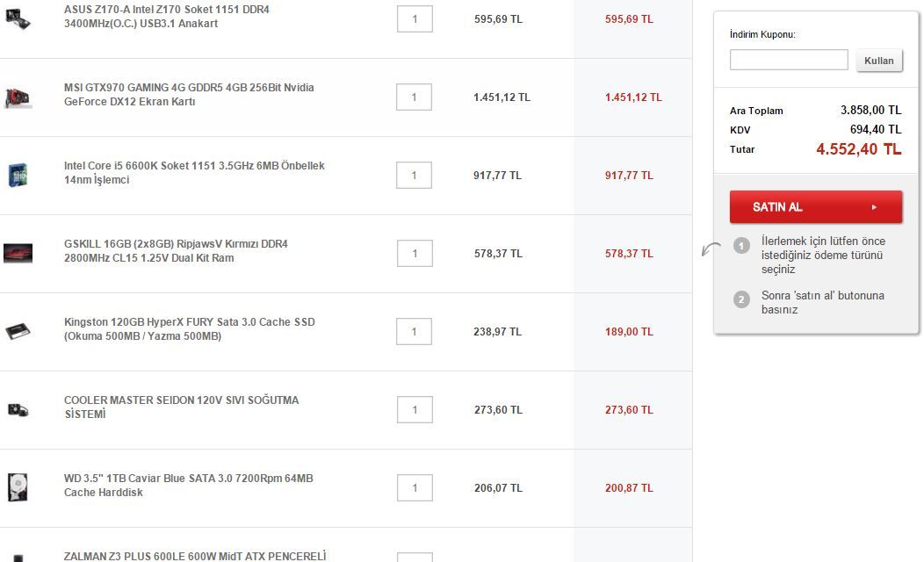924x562 pixels.
Task: Click the MSI GTX970 graphics card image
Action: coord(18,97)
